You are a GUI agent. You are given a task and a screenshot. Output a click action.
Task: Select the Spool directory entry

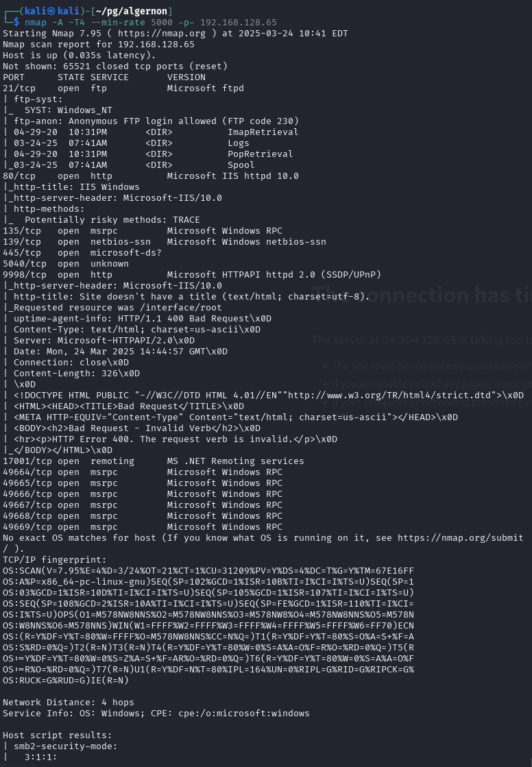(241, 165)
